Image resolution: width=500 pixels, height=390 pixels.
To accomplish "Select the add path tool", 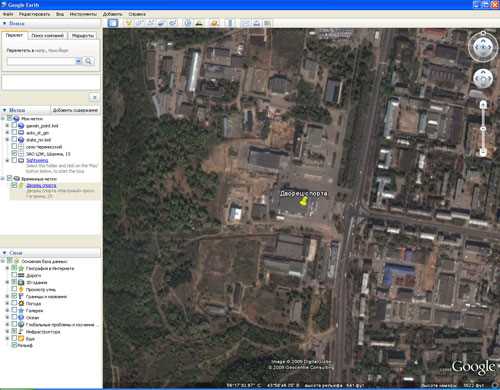I will click(x=150, y=23).
